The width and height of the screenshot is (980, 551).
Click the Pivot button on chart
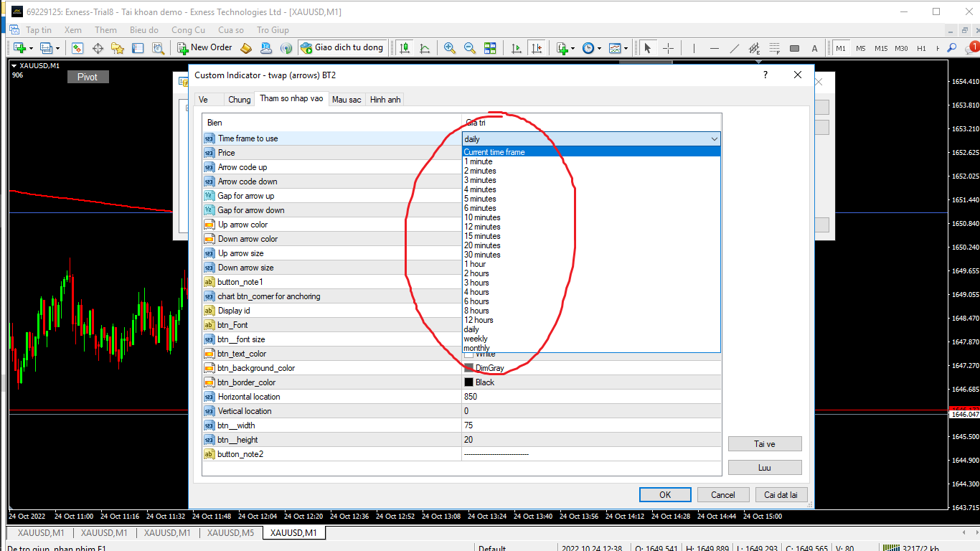(x=88, y=77)
